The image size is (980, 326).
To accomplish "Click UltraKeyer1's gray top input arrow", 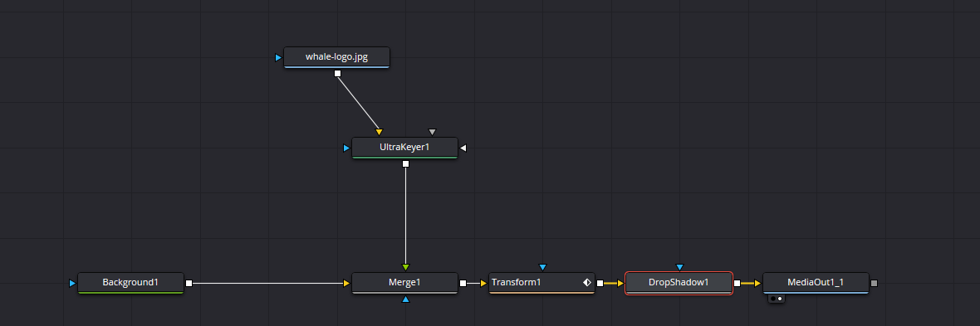I will pyautogui.click(x=432, y=133).
